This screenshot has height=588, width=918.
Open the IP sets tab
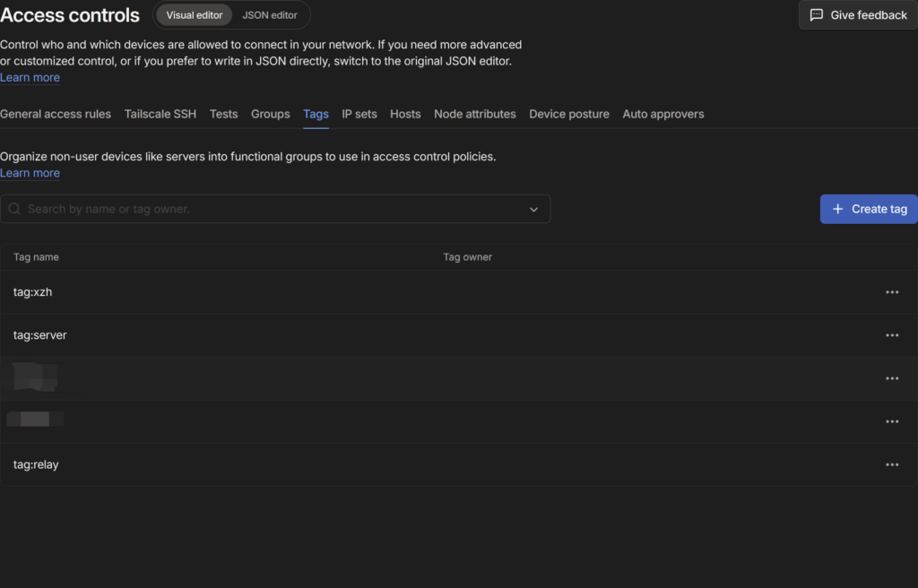[359, 114]
